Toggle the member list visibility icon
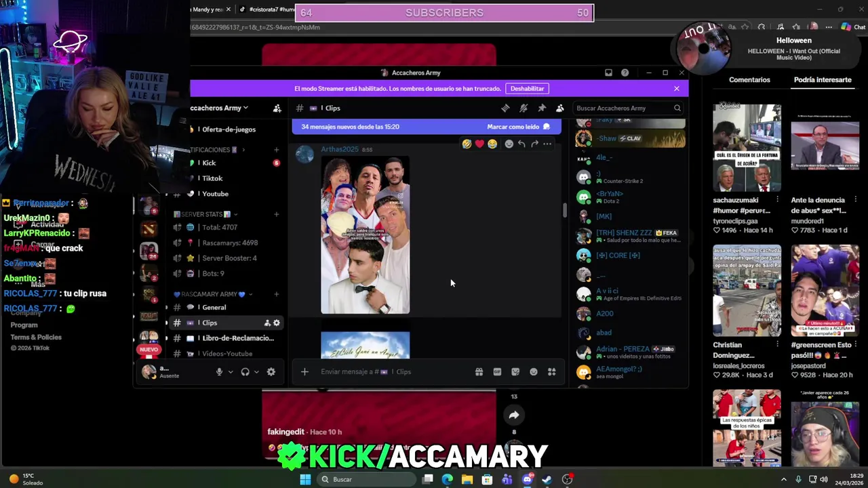Viewport: 868px width, 488px height. click(x=560, y=108)
